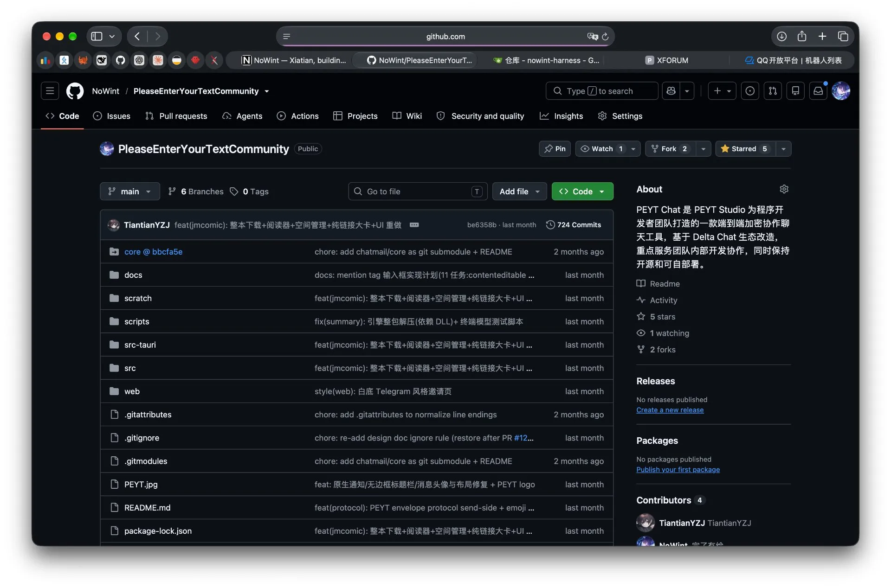Open the Actions tab
This screenshot has width=891, height=588.
pyautogui.click(x=298, y=116)
